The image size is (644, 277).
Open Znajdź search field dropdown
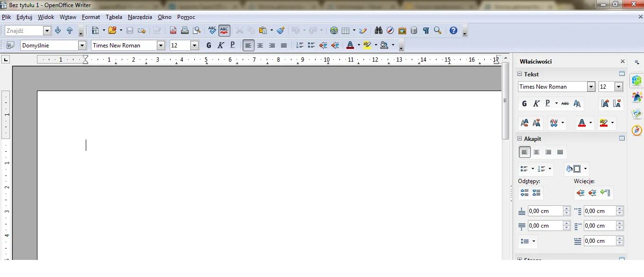click(47, 30)
